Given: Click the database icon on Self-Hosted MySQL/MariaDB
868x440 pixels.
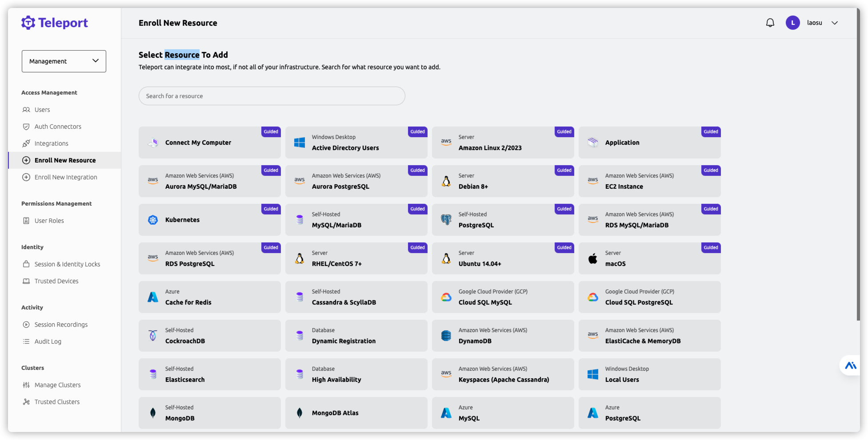Looking at the screenshot, I should click(300, 220).
